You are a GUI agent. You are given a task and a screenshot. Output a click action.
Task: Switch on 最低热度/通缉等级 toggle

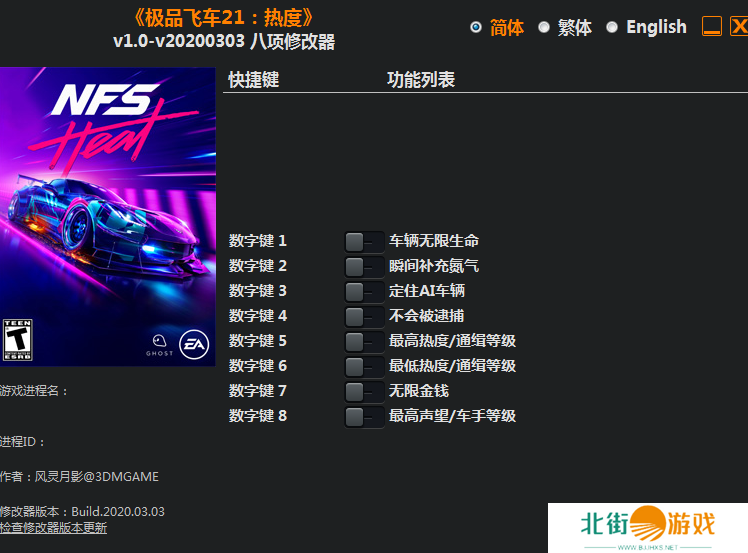(363, 366)
